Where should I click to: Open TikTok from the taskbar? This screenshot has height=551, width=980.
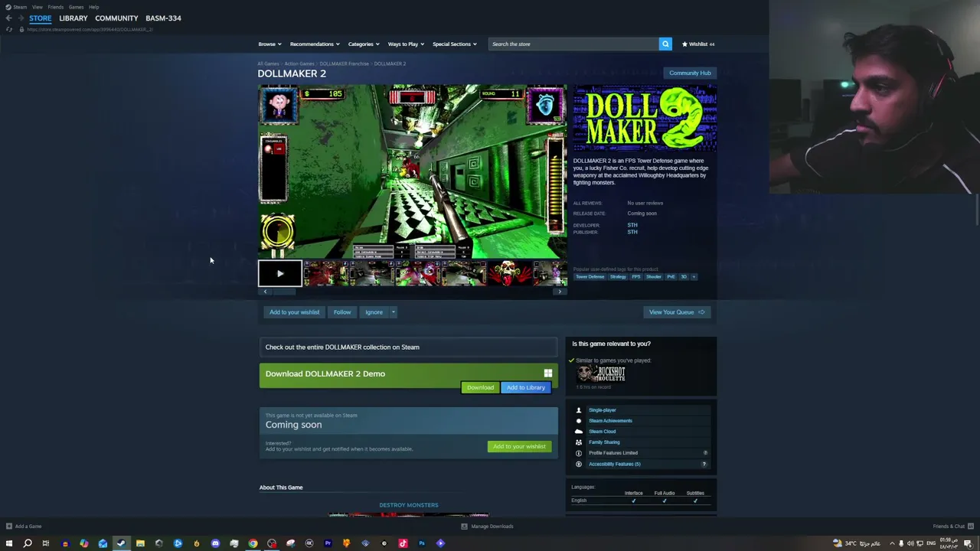coord(403,543)
